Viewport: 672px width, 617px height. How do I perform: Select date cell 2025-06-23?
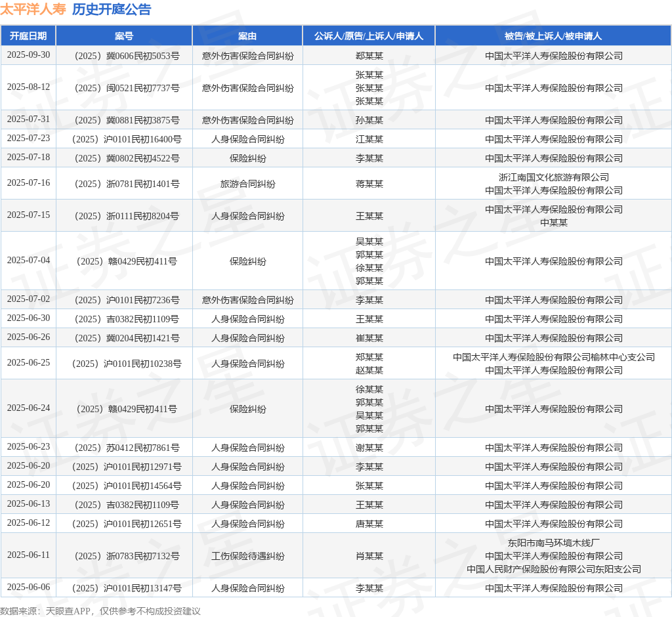[x=28, y=447]
